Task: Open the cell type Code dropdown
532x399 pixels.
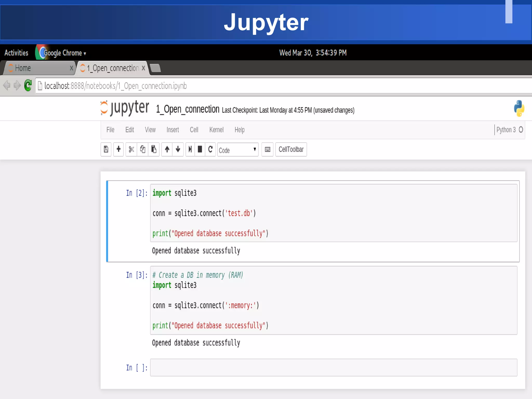Action: [238, 150]
